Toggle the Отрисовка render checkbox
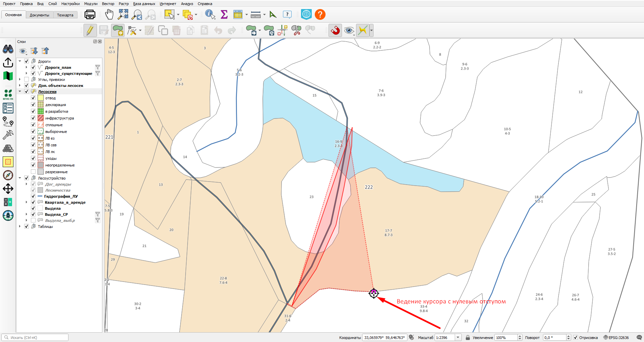The image size is (644, 342). click(576, 338)
